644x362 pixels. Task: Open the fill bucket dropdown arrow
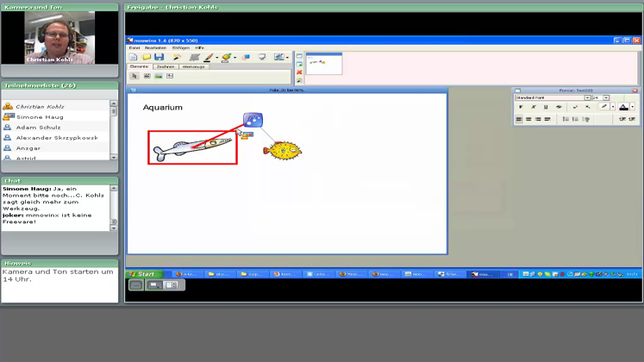pyautogui.click(x=235, y=58)
